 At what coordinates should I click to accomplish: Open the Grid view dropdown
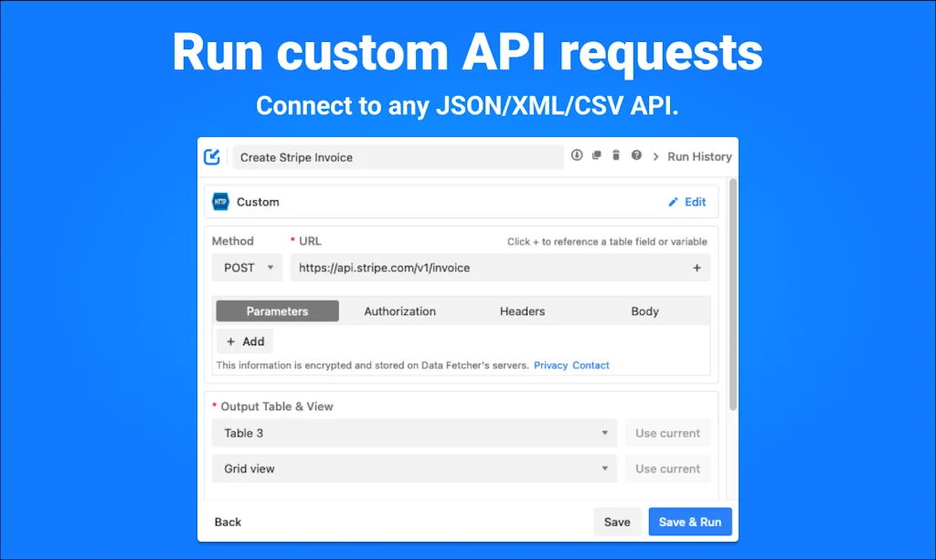tap(414, 468)
